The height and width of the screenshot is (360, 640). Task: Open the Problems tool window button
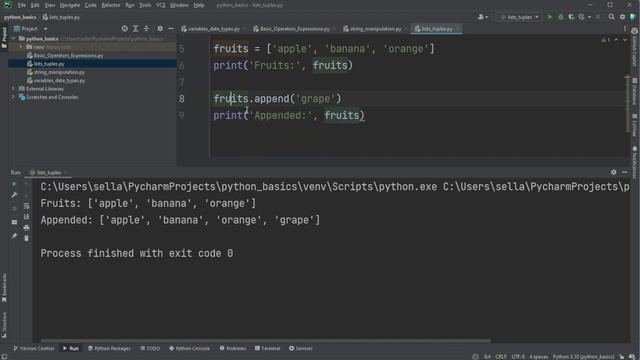pos(233,348)
